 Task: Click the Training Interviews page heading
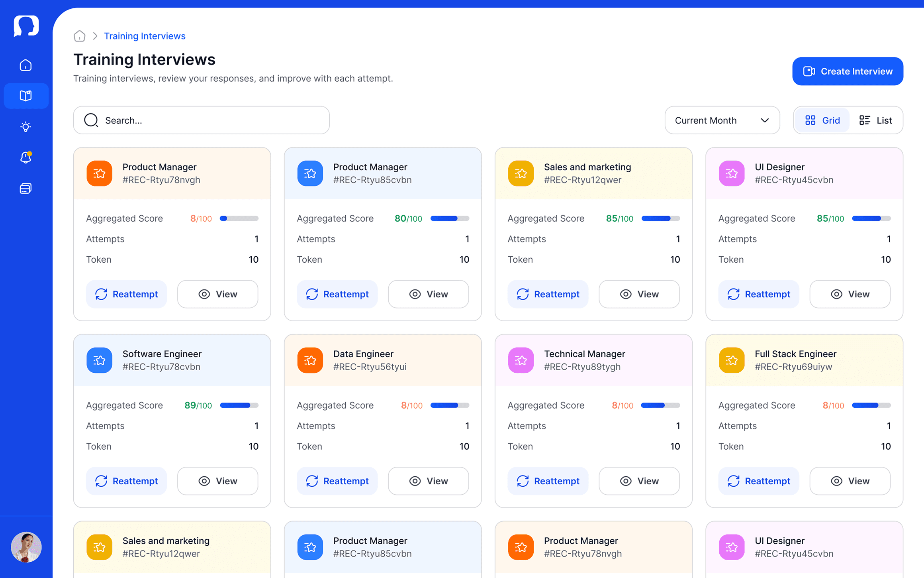click(x=144, y=59)
